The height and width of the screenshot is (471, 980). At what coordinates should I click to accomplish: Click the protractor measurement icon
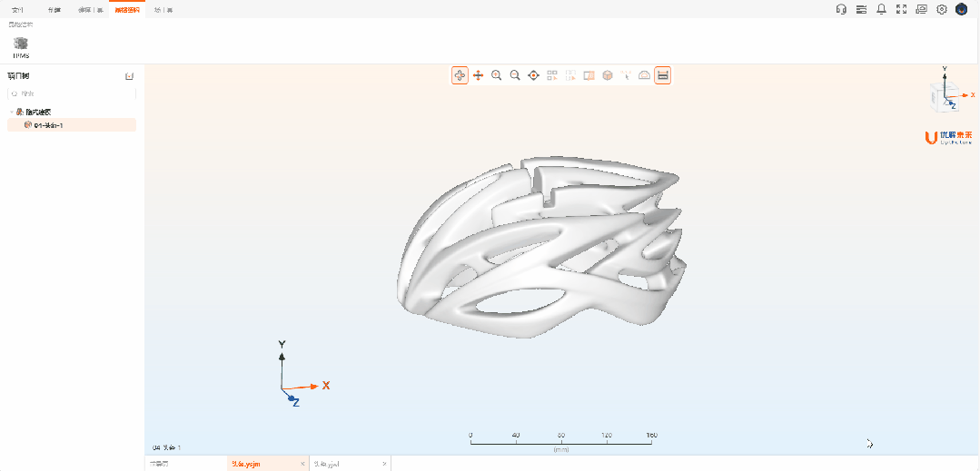(644, 75)
